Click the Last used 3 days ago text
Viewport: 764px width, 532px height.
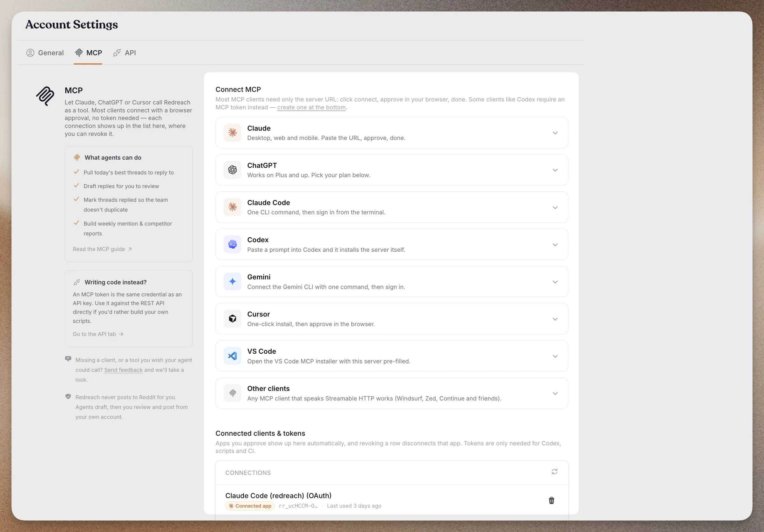354,506
